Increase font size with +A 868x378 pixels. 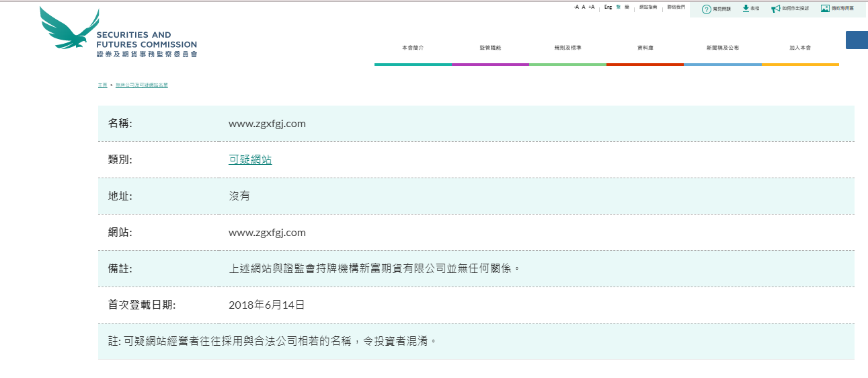[592, 7]
